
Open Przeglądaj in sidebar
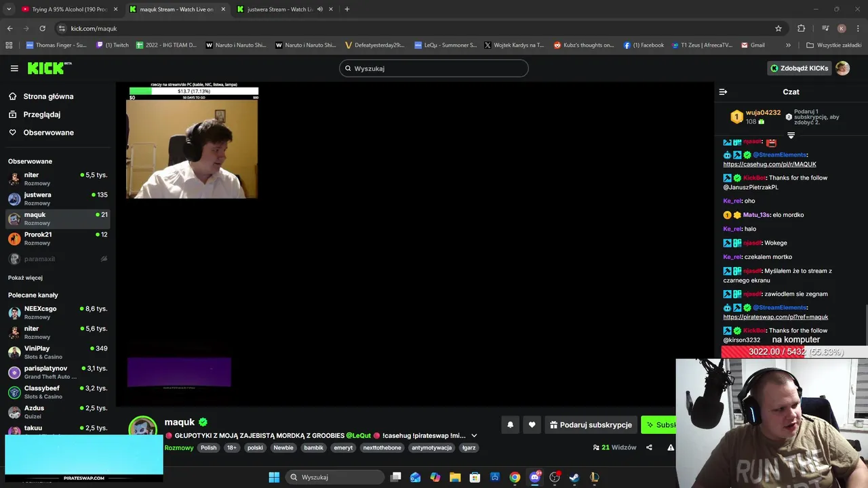pyautogui.click(x=41, y=115)
